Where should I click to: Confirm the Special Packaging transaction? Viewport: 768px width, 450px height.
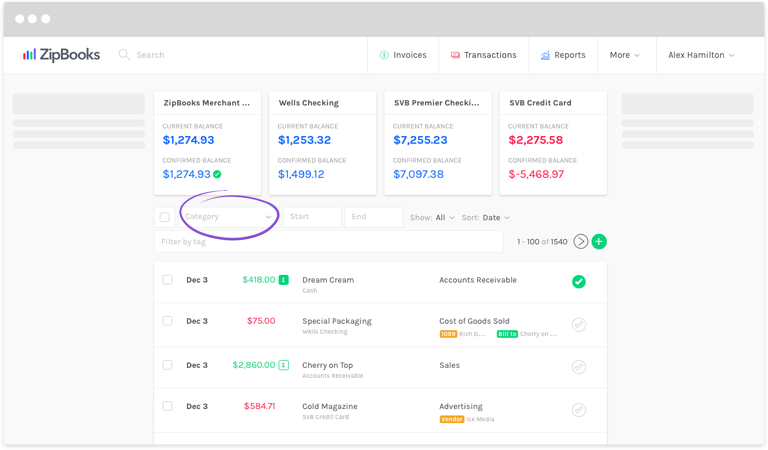(x=579, y=325)
